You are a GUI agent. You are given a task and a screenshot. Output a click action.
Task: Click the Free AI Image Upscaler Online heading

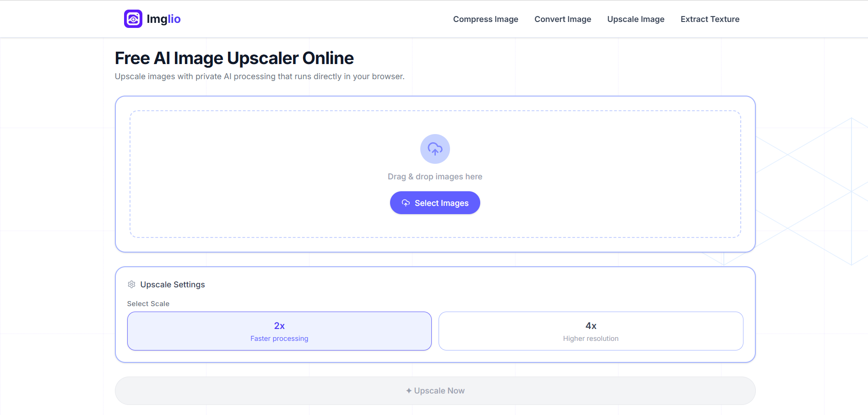point(234,58)
